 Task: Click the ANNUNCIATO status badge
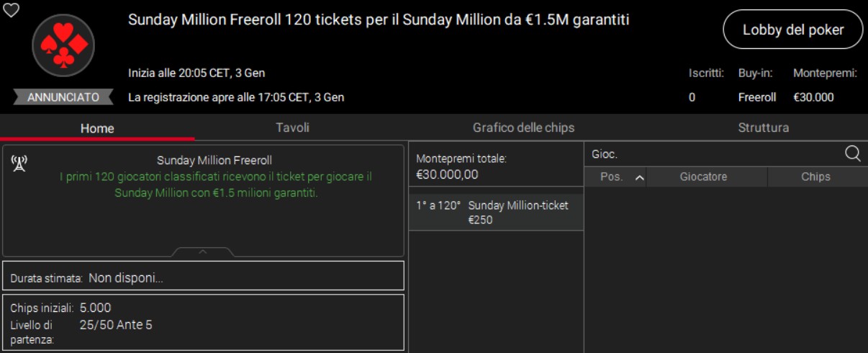click(63, 97)
